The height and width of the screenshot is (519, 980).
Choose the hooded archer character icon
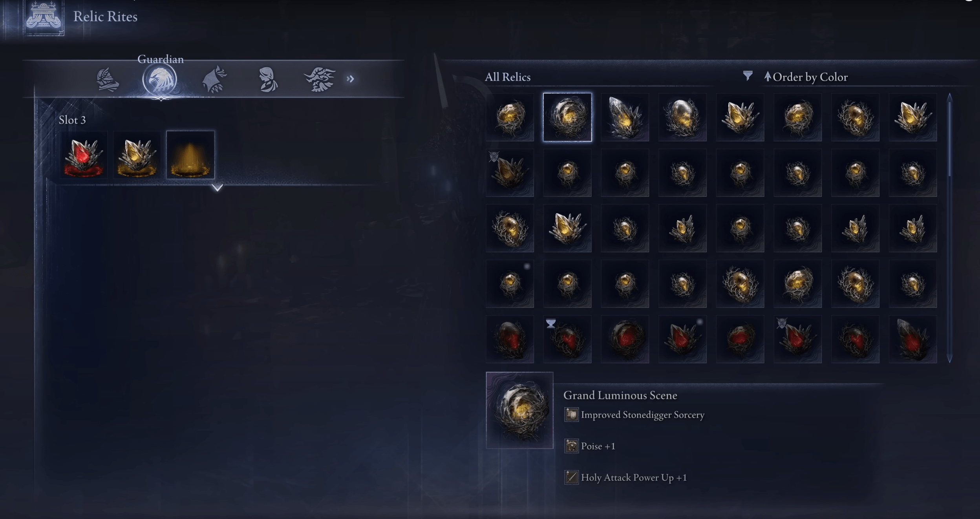(x=214, y=80)
